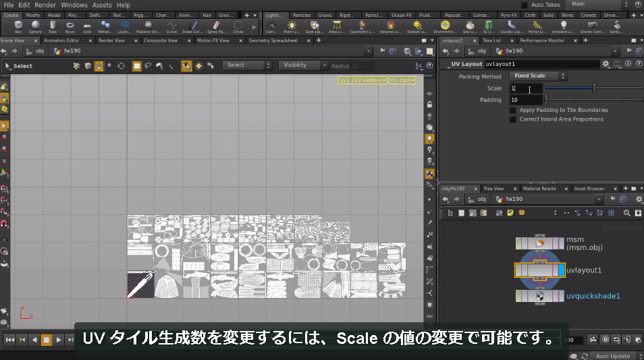
Task: Select the Sphere shelf tool
Action: pyautogui.click(x=35, y=27)
